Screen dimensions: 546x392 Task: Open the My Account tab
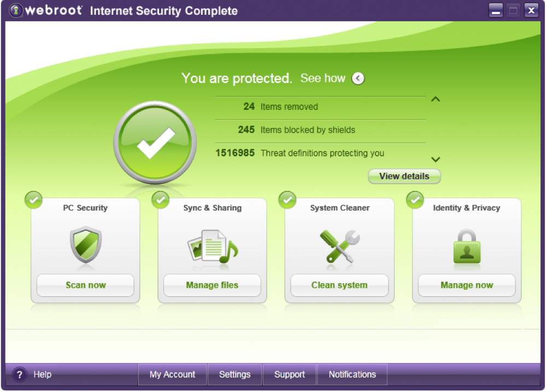pos(172,375)
